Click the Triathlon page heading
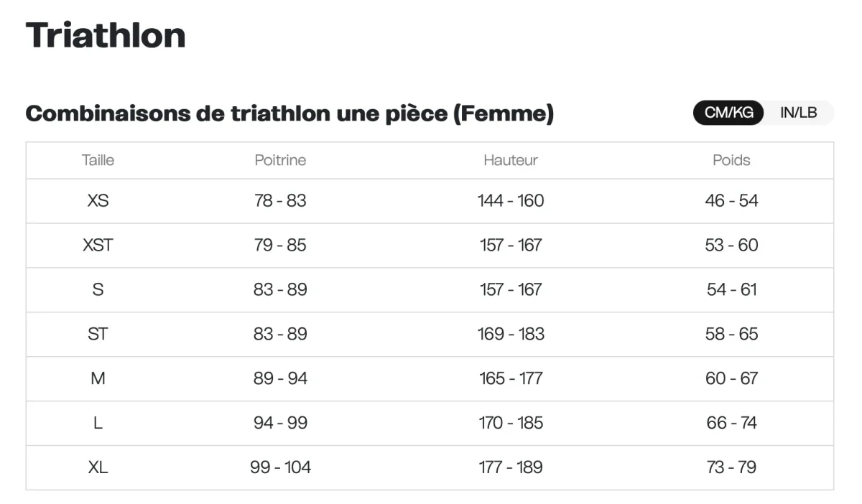Screen dimensions: 862x504 pos(106,35)
